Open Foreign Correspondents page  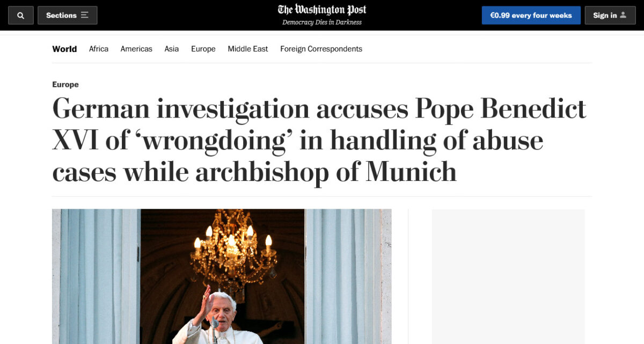coord(321,49)
